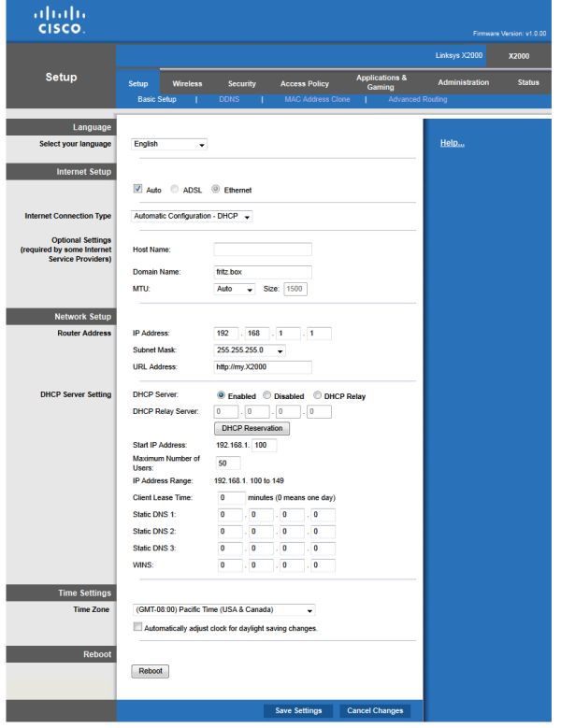Enable automatic daylight saving clock adjustment

[x=138, y=628]
